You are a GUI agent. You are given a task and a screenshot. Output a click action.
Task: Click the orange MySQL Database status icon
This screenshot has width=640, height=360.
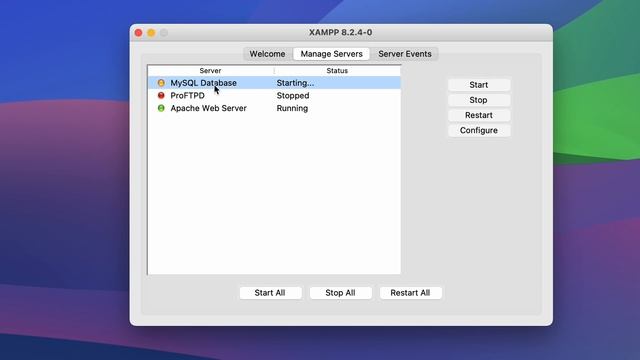coord(161,83)
